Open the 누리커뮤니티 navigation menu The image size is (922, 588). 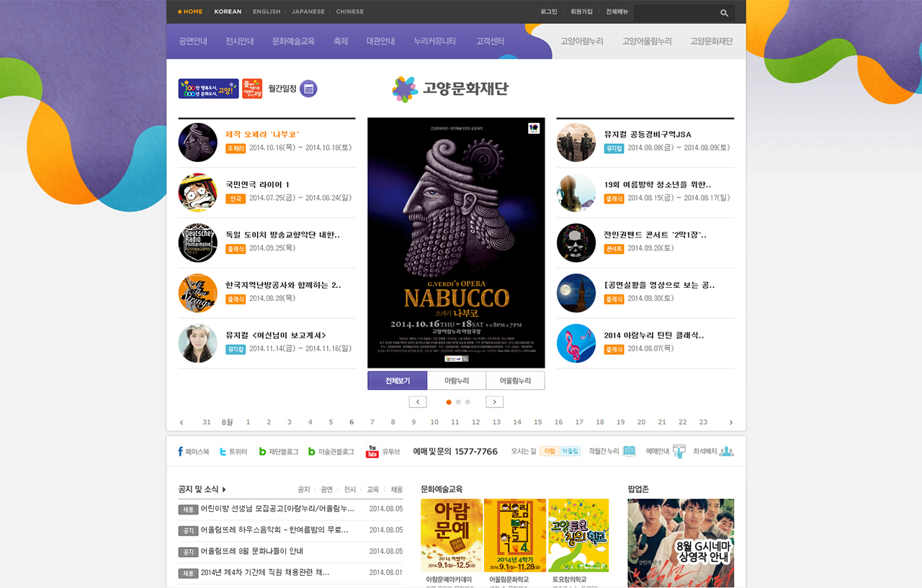tap(435, 41)
